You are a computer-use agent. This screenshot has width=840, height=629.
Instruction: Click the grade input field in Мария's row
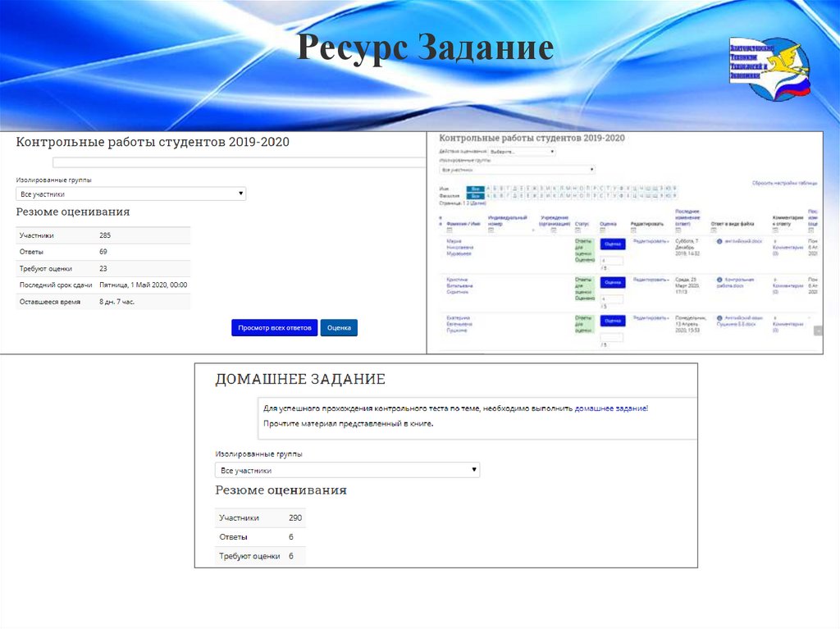pyautogui.click(x=612, y=262)
